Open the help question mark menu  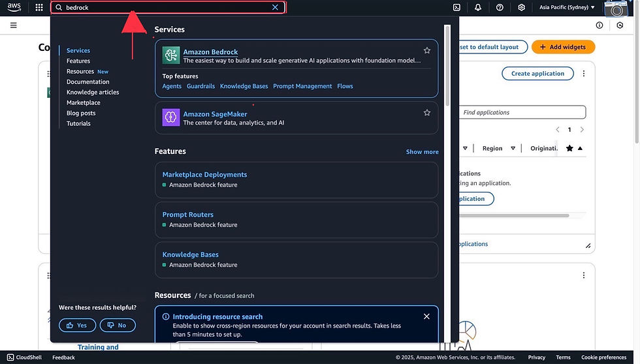500,7
